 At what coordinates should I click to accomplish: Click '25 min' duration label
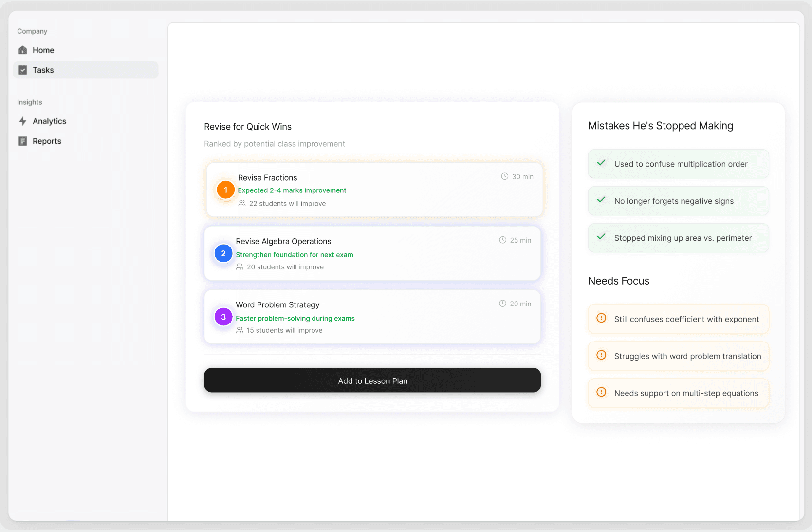tap(521, 240)
